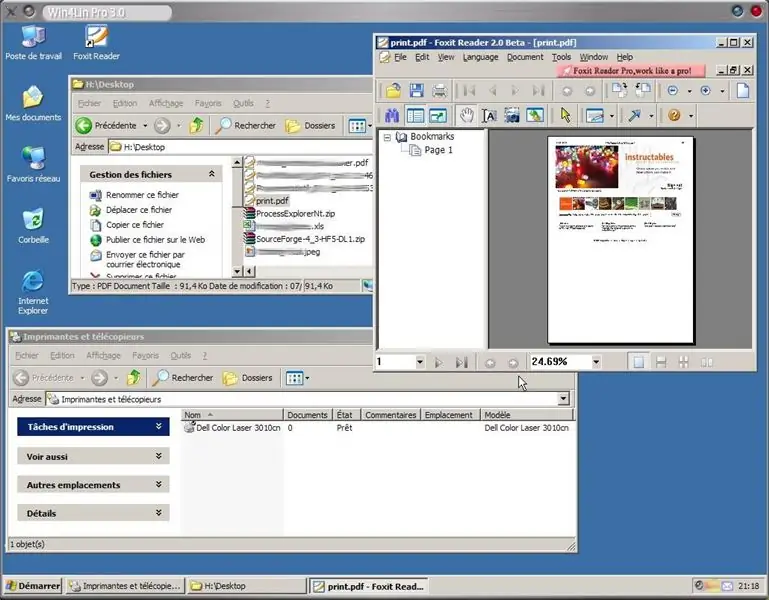This screenshot has width=769, height=600.
Task: Click H:\Desktop address field
Action: (241, 147)
